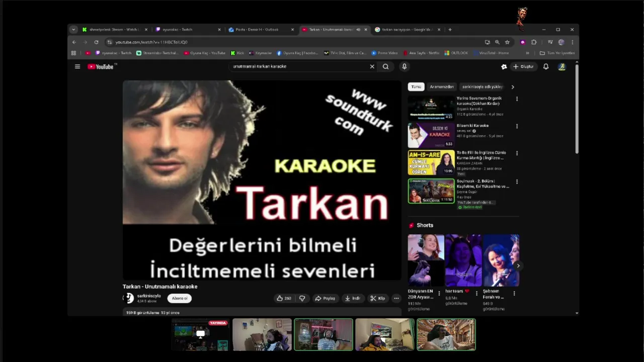Open the her tears Shorts thumbnail
Image resolution: width=644 pixels, height=362 pixels.
(463, 260)
